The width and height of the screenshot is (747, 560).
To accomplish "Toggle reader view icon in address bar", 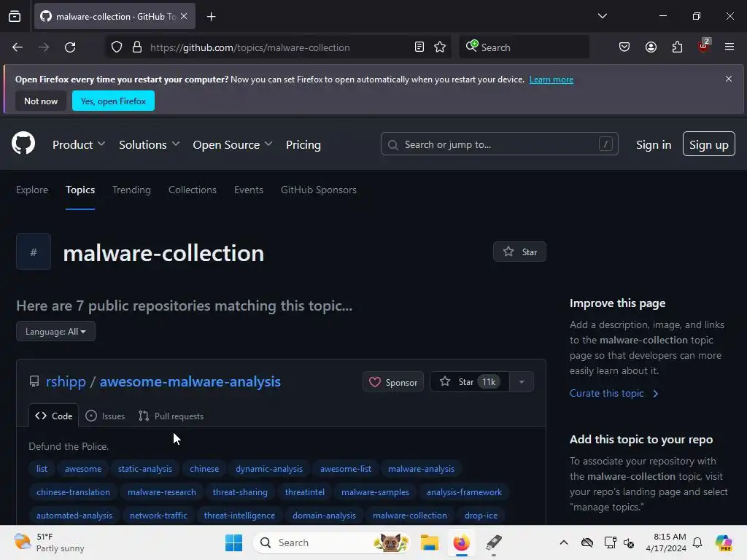I will pyautogui.click(x=419, y=47).
